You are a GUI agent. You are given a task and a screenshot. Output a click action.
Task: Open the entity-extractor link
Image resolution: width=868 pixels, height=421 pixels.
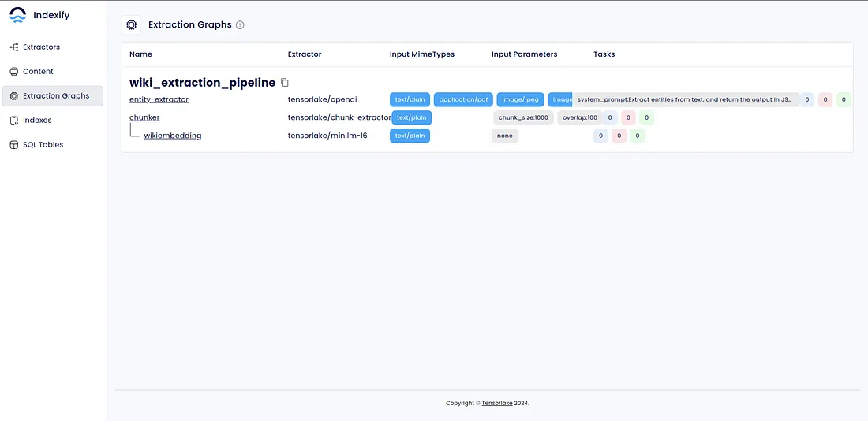pyautogui.click(x=159, y=99)
